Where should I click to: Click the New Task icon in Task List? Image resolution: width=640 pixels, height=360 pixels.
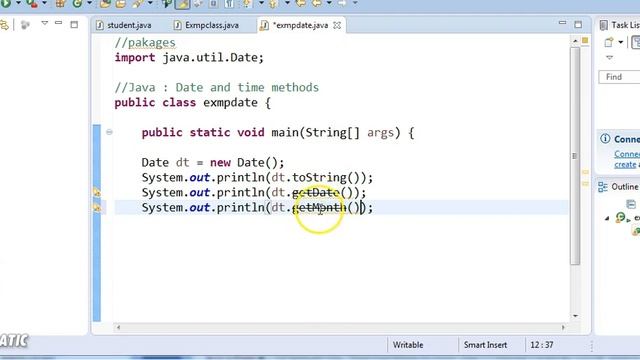[609, 42]
